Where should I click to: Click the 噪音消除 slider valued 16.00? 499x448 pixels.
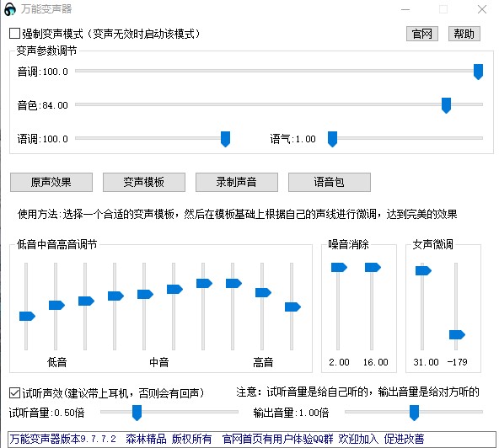click(x=373, y=268)
